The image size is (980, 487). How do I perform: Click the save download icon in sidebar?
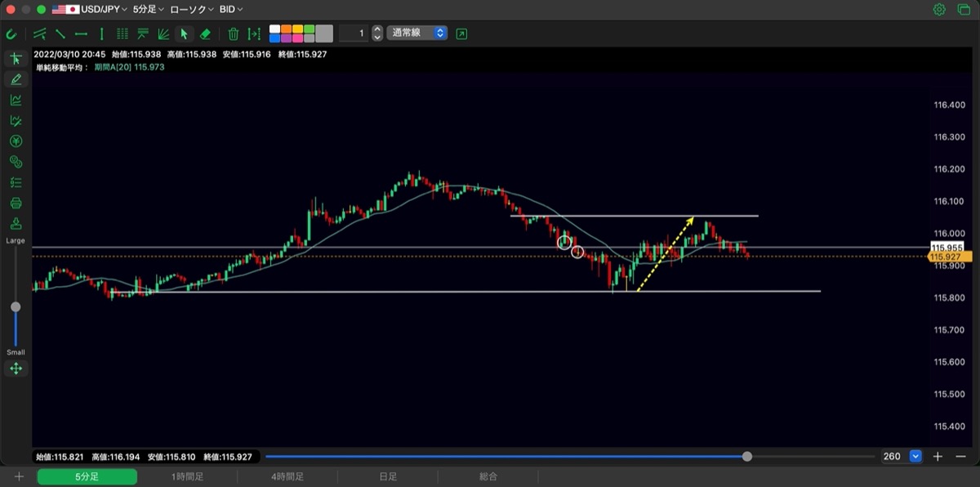tap(16, 224)
